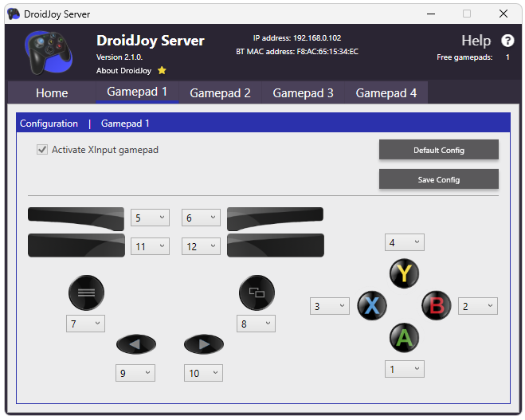Select the Gamepad 1 tab
This screenshot has width=525, height=420.
click(137, 92)
